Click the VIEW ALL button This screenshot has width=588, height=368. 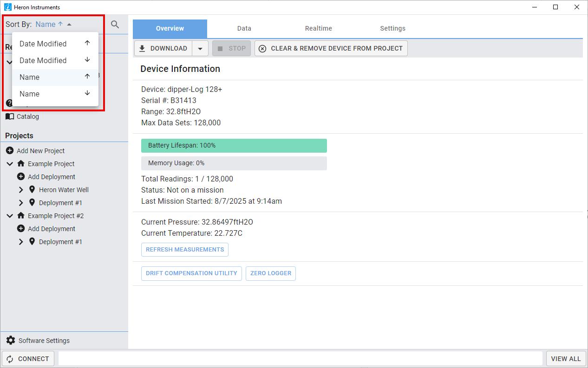coord(566,359)
